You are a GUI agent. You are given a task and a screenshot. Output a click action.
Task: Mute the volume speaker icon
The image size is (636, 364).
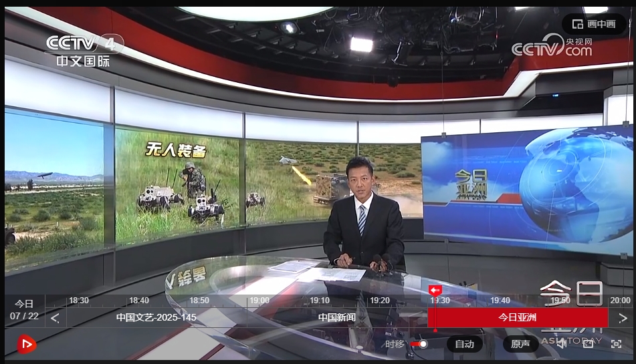click(562, 344)
